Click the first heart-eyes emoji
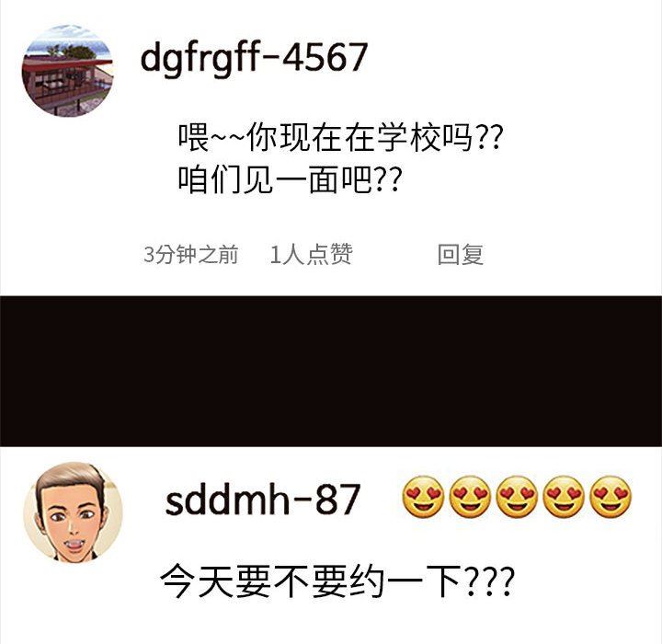This screenshot has height=644, width=662. pyautogui.click(x=423, y=497)
